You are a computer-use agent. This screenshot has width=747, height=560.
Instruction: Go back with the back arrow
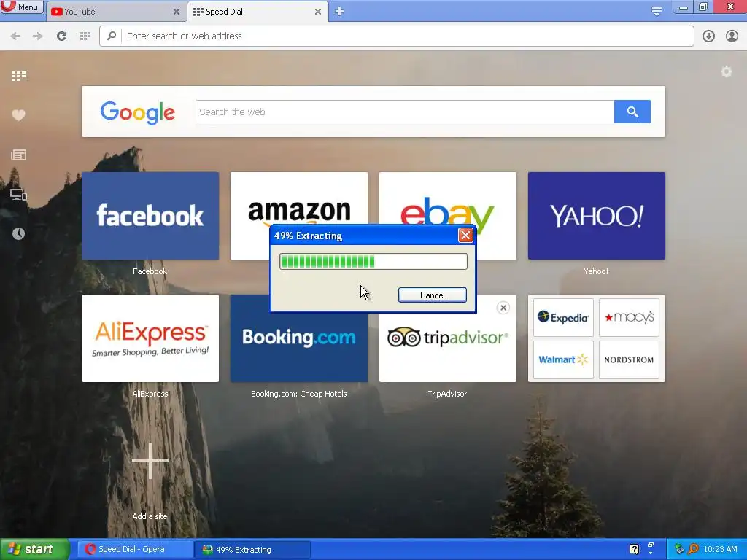[x=16, y=36]
